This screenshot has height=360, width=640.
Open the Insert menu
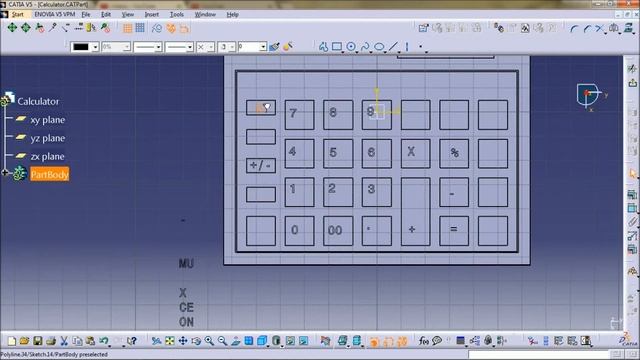151,14
